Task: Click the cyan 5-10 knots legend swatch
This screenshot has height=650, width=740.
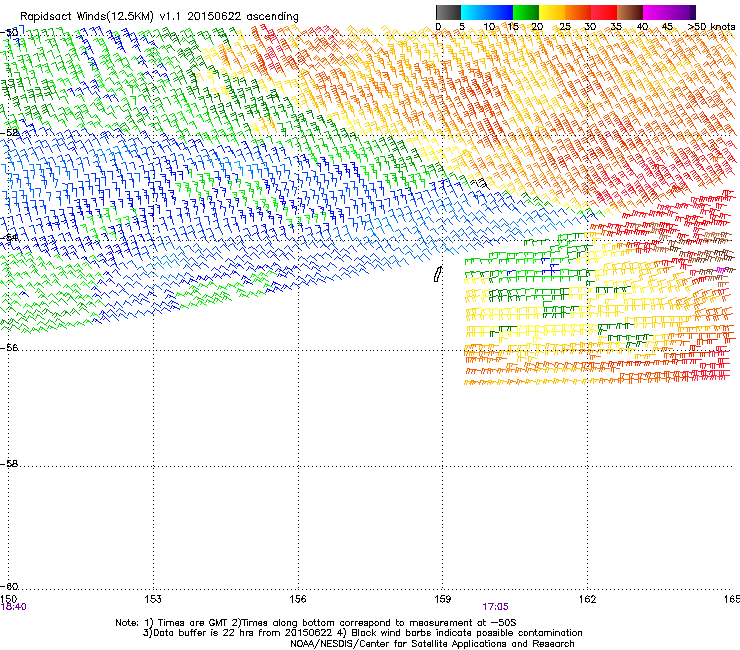Action: point(474,12)
